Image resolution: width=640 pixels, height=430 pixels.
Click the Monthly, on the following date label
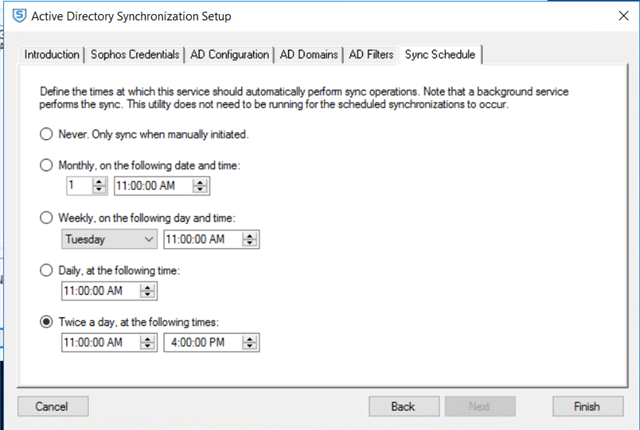pyautogui.click(x=149, y=165)
